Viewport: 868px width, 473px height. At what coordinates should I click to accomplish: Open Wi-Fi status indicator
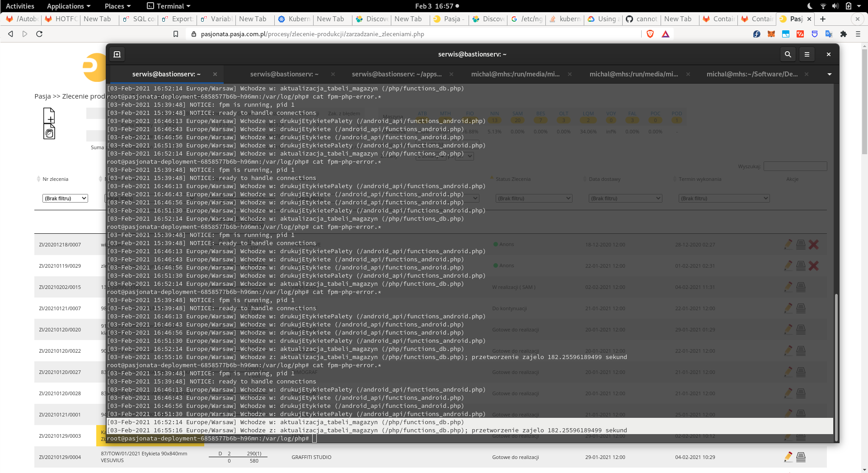point(823,6)
